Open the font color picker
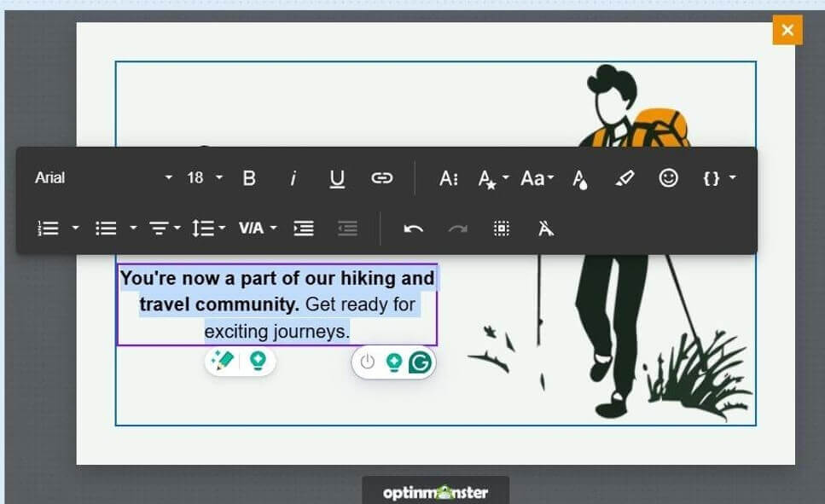Screen dimensions: 825x504 (x=579, y=177)
